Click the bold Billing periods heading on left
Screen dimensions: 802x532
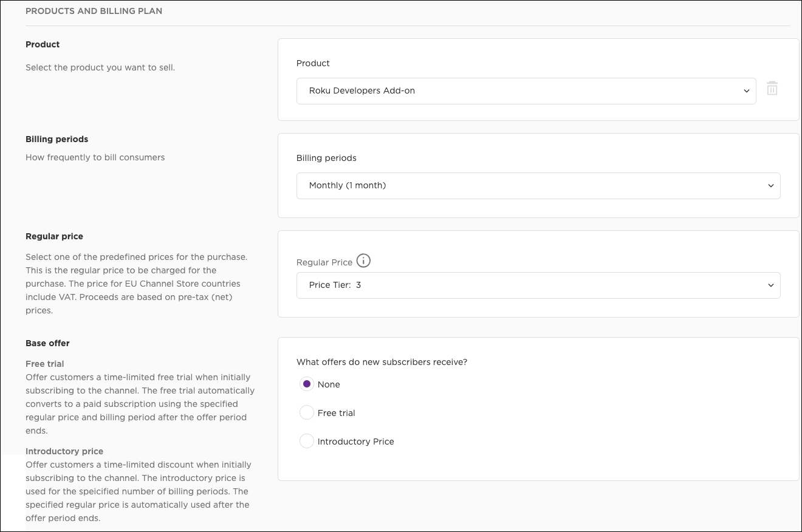click(57, 139)
